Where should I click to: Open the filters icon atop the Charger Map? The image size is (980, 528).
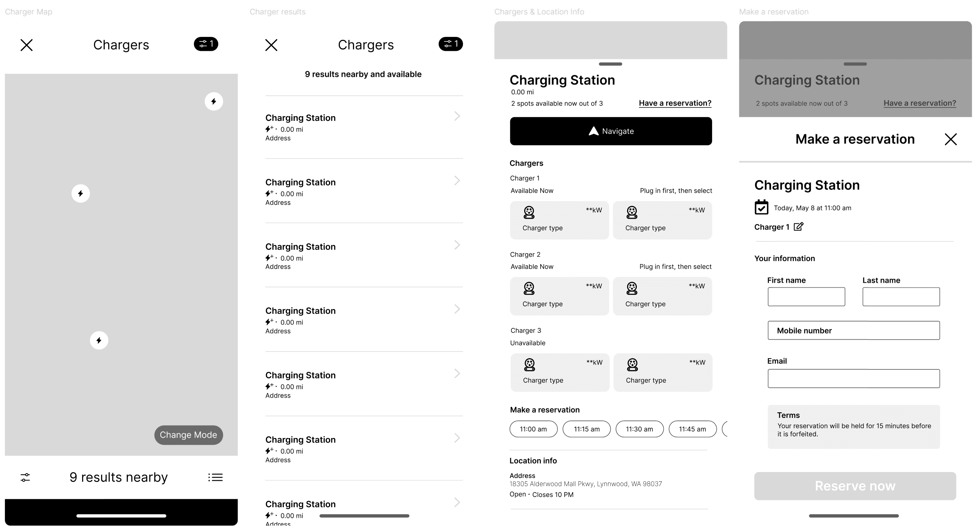[206, 44]
